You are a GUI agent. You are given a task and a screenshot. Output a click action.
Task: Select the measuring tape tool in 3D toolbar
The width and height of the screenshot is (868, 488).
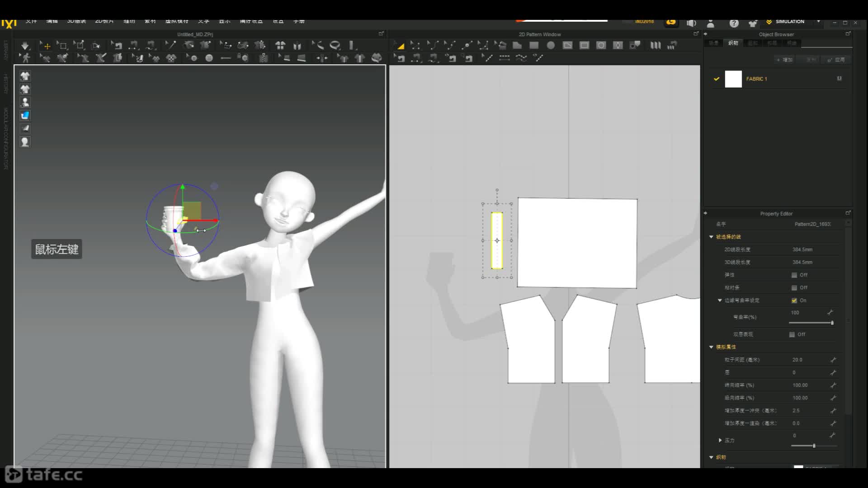[352, 45]
